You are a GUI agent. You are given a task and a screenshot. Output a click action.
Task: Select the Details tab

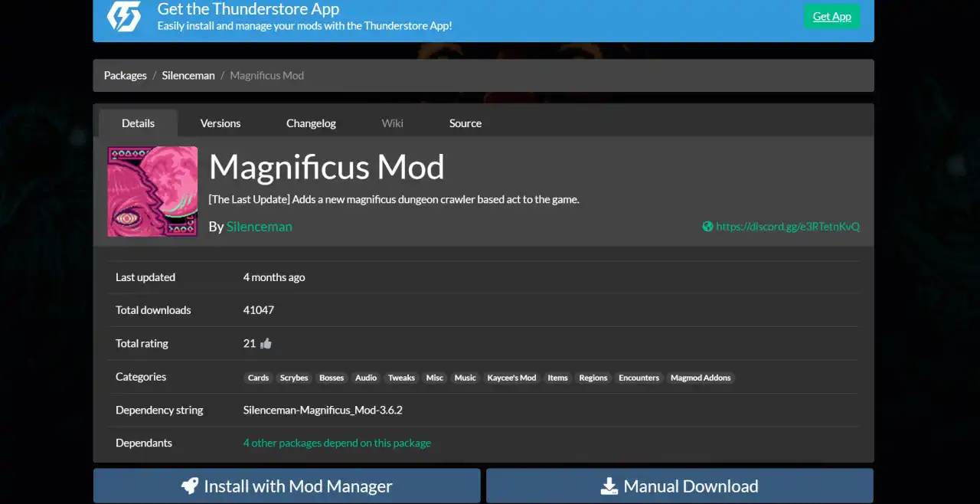click(138, 123)
